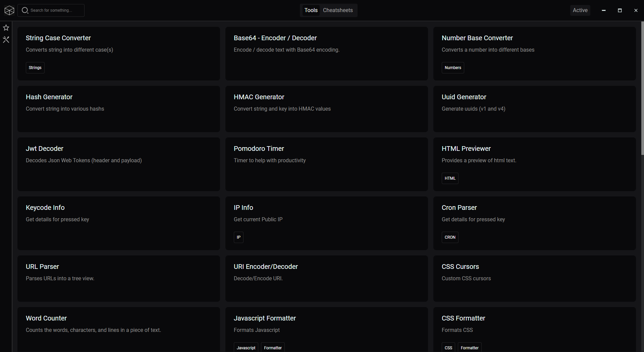Click the magnifier icon in the search bar

click(x=25, y=10)
